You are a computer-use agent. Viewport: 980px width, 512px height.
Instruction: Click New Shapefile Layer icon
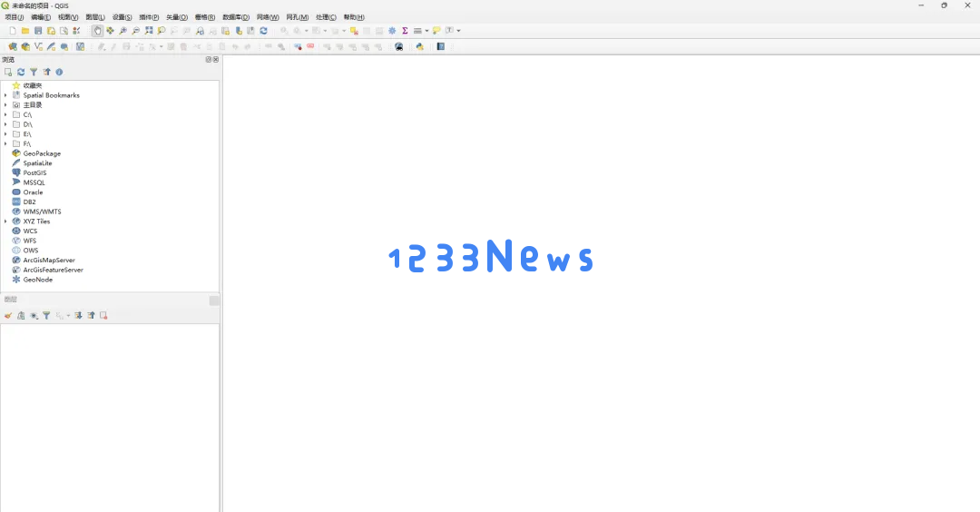pyautogui.click(x=38, y=47)
